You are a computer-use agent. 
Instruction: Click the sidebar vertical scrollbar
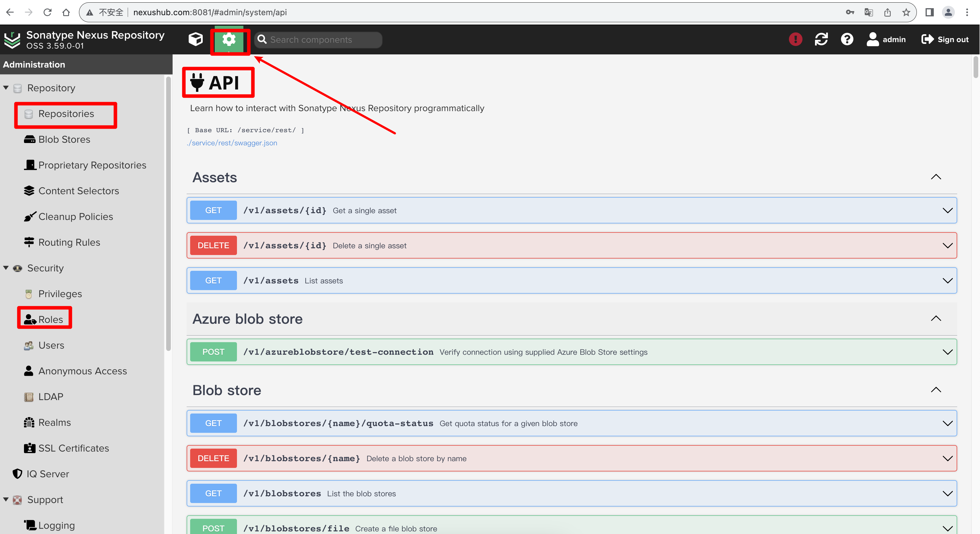point(168,213)
